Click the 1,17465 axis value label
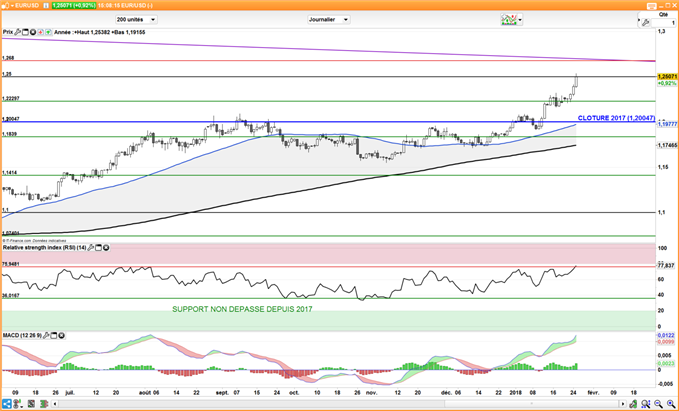The width and height of the screenshot is (679, 411). pyautogui.click(x=667, y=146)
